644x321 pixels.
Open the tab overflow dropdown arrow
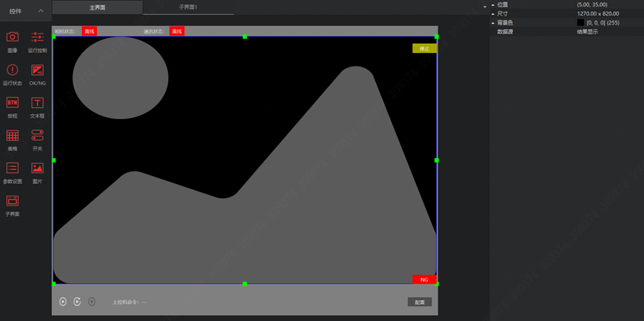[485, 7]
